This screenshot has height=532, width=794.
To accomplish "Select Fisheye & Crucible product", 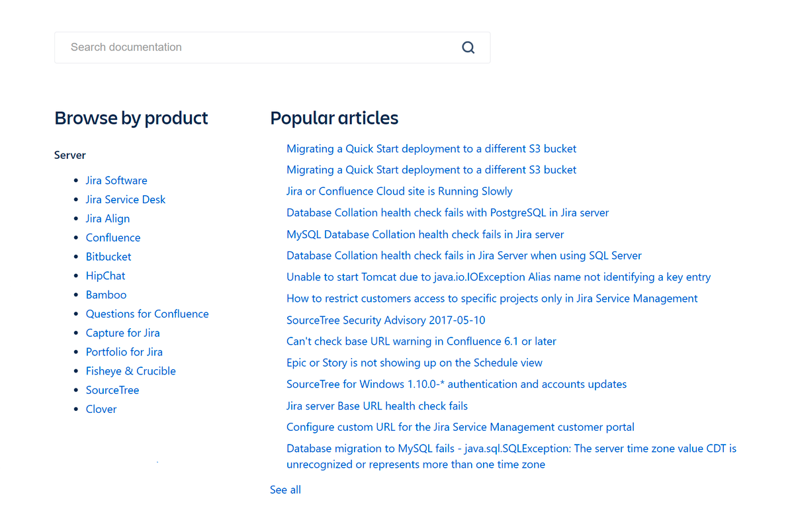I will (x=131, y=371).
